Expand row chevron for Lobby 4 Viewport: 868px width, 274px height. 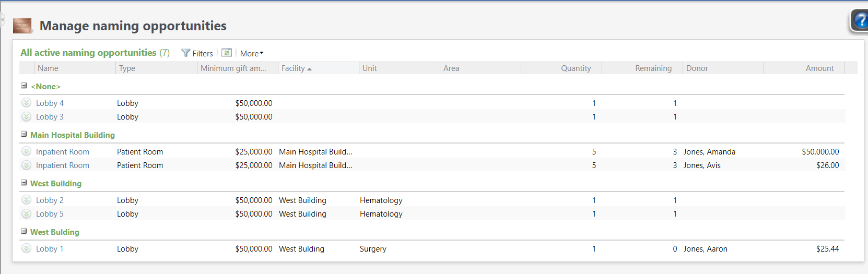(x=26, y=103)
